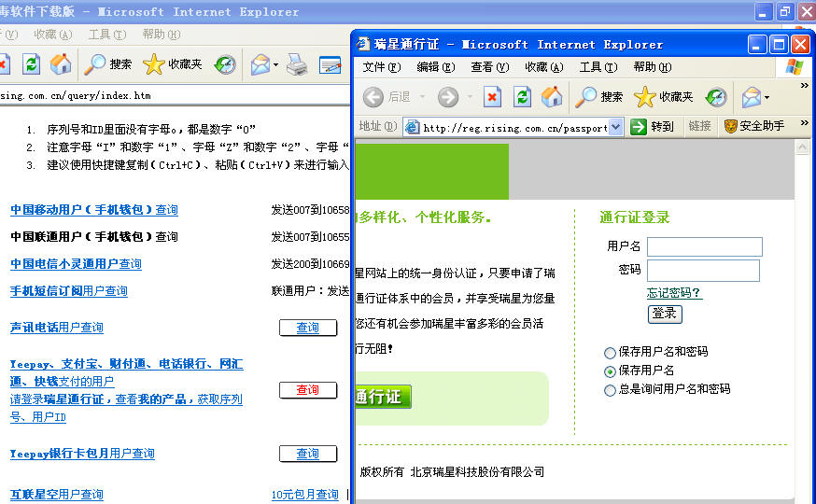Click History icon in background IE window

click(x=225, y=64)
